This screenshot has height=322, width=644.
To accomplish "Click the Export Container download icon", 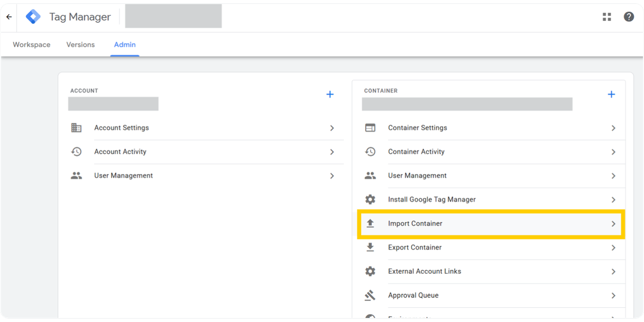I will click(x=370, y=247).
